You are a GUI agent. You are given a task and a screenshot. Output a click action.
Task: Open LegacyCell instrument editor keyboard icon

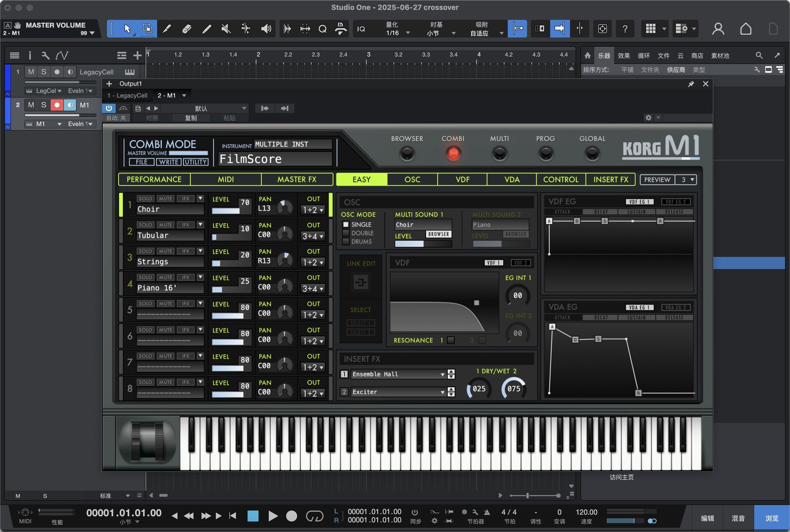(130, 72)
